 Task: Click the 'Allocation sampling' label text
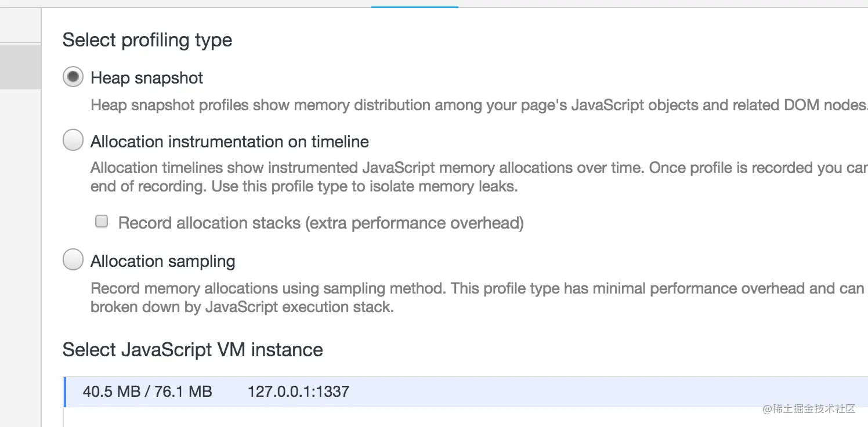coord(162,261)
